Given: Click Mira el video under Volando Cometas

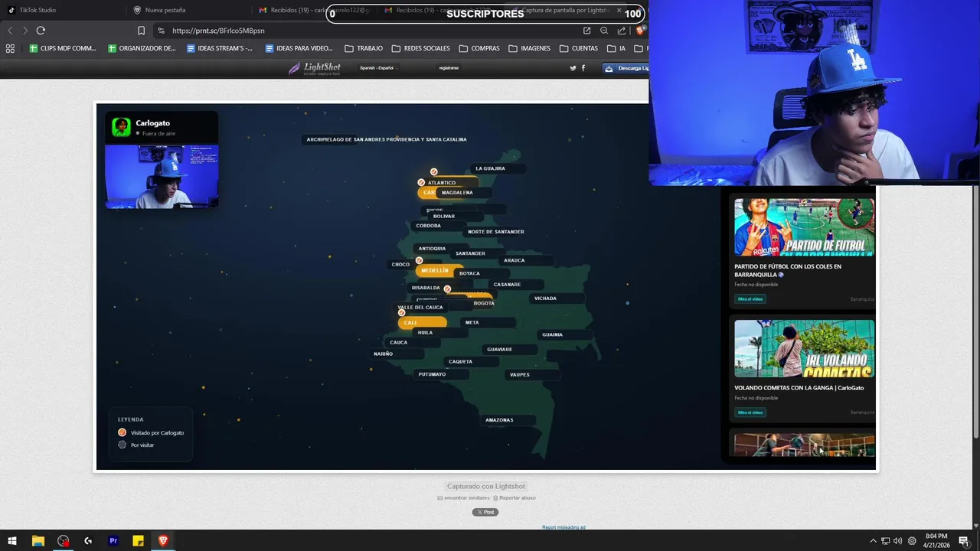Looking at the screenshot, I should [x=750, y=412].
